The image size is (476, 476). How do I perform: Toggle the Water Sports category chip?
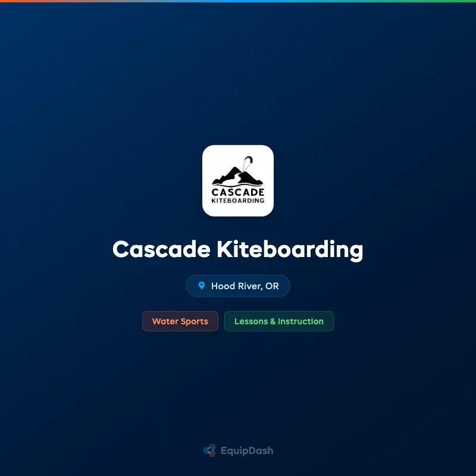pyautogui.click(x=180, y=321)
